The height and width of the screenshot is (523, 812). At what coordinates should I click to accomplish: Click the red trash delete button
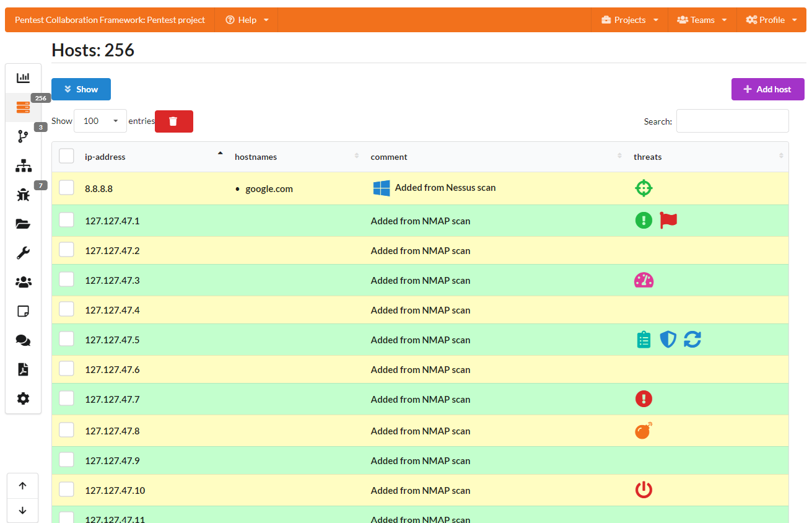tap(174, 121)
